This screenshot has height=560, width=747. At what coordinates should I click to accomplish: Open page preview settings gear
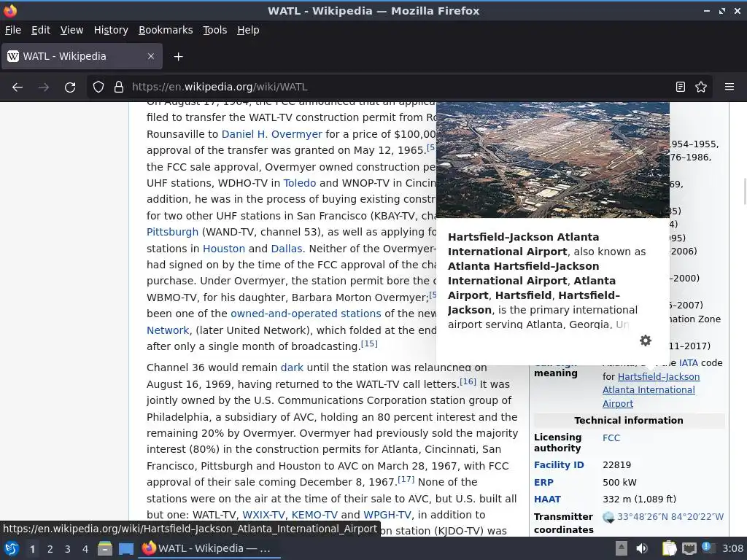coord(646,341)
